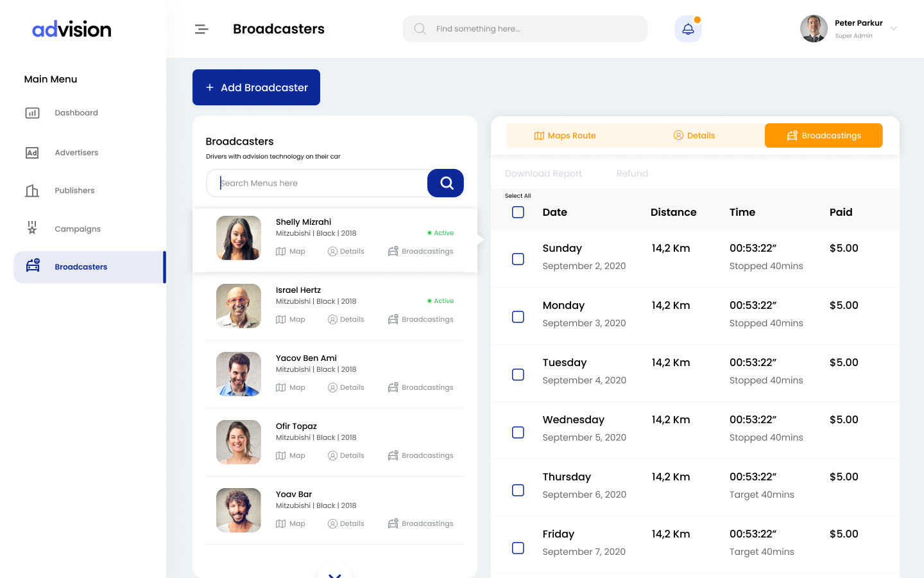Screen dimensions: 924x578
Task: Click the blue search magnifier button
Action: point(445,183)
